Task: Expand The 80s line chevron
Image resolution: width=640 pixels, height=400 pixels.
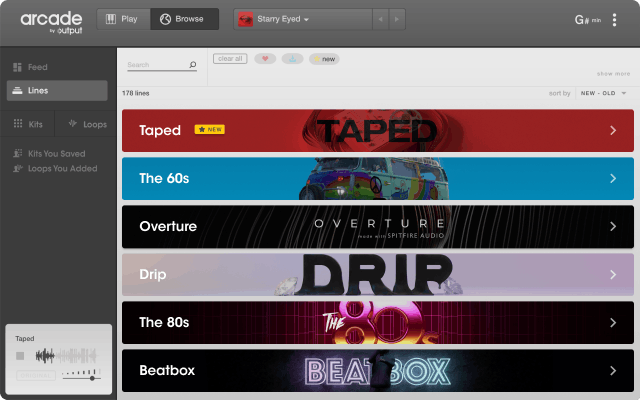Action: 613,323
